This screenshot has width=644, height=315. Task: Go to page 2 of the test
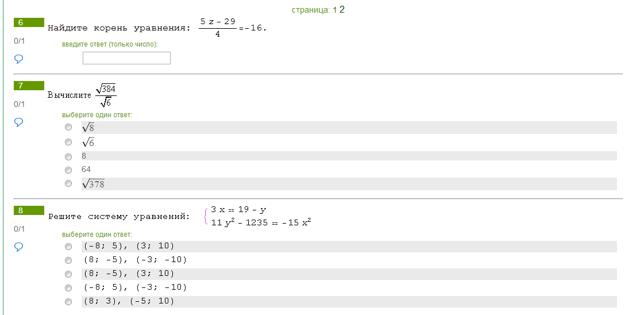pyautogui.click(x=342, y=10)
